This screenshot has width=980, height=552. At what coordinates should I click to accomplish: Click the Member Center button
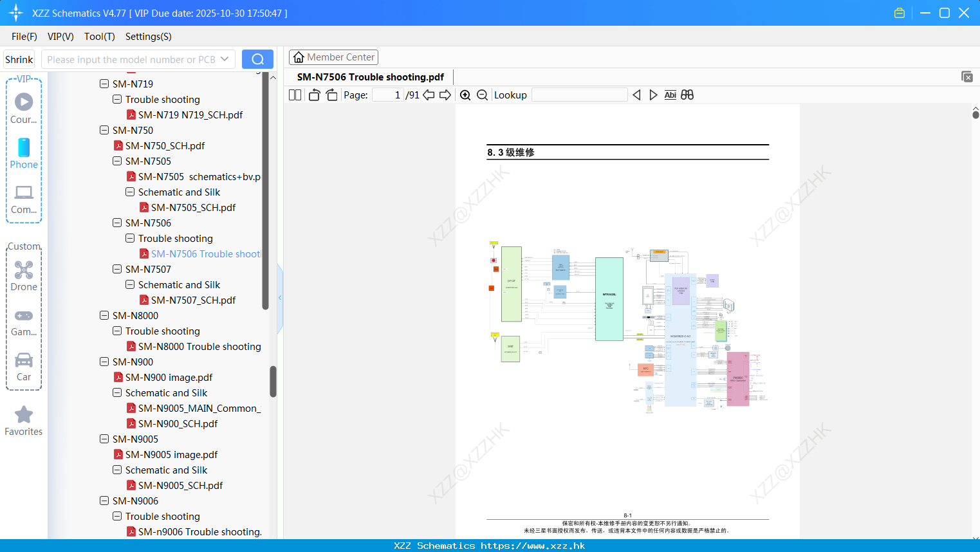[333, 57]
